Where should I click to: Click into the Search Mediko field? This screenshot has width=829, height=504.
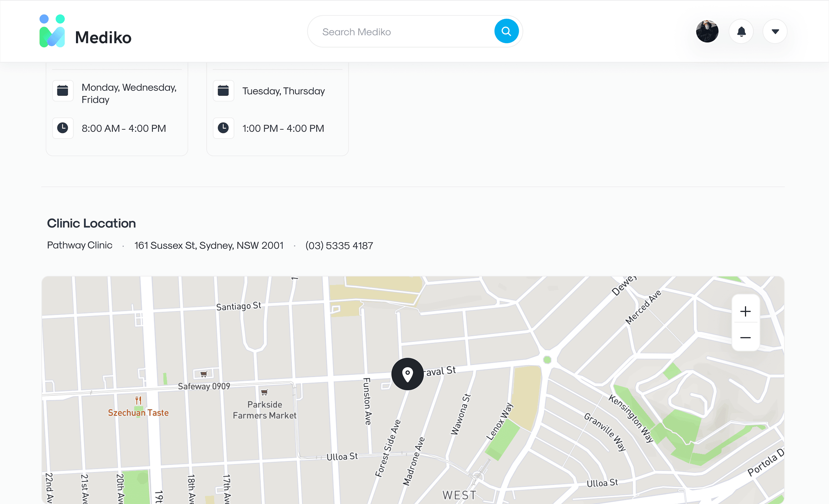(401, 32)
